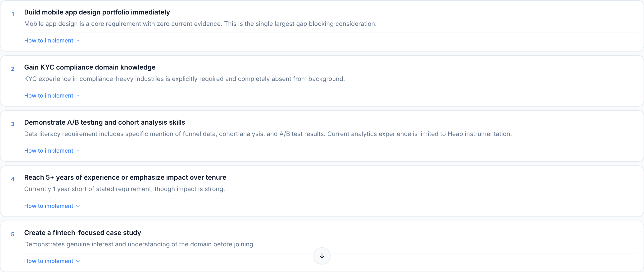
Task: Expand How to implement for A/B testing
Action: pos(49,151)
